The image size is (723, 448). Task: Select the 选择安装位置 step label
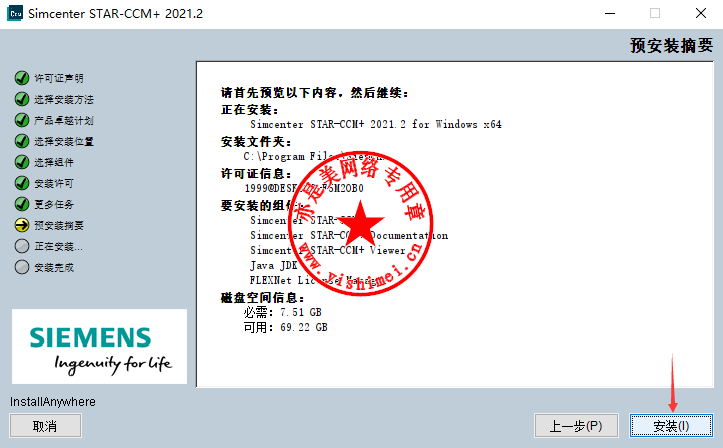click(64, 141)
